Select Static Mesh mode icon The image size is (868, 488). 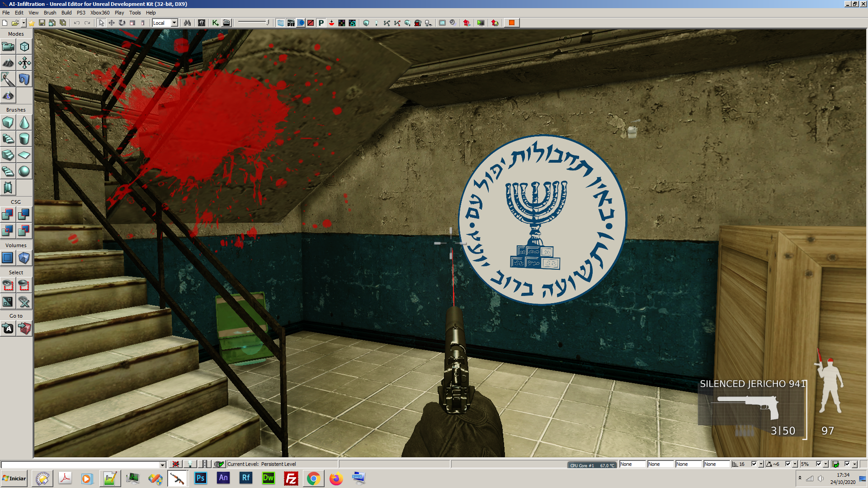coord(24,79)
